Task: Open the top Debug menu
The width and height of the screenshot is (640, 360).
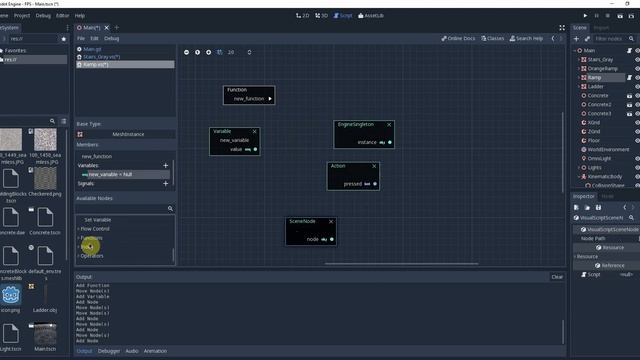Action: [43, 16]
